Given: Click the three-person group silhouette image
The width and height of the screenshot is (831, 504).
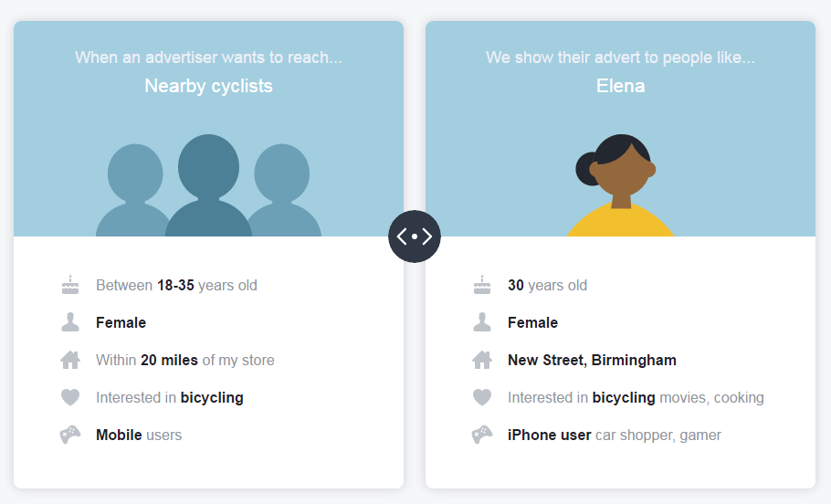Looking at the screenshot, I should [x=208, y=187].
